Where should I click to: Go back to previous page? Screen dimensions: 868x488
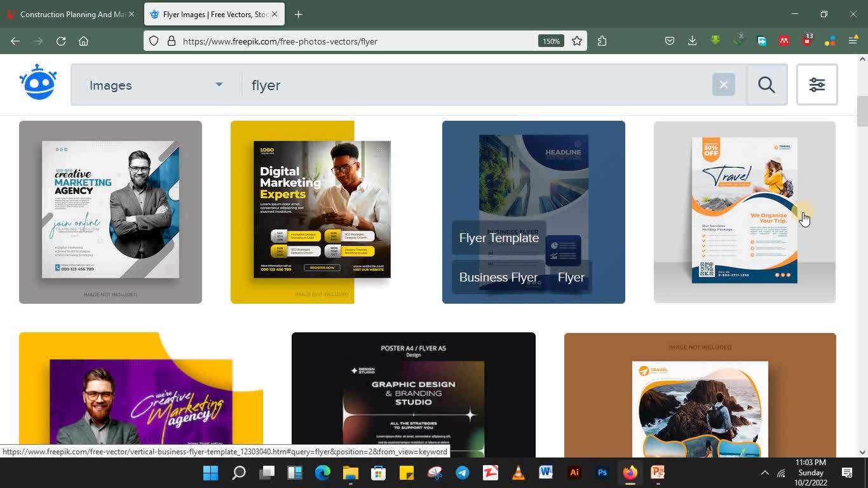[15, 41]
